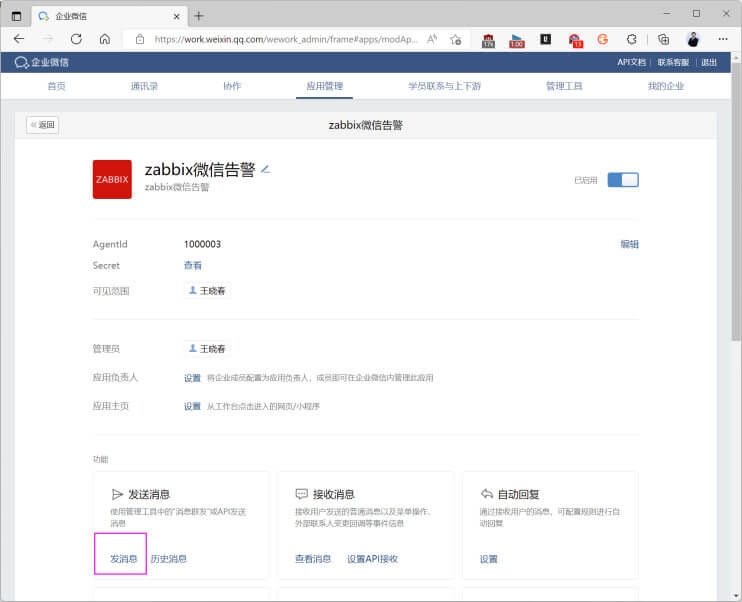The height and width of the screenshot is (602, 742).
Task: Click the black square extension icon
Action: pos(546,39)
